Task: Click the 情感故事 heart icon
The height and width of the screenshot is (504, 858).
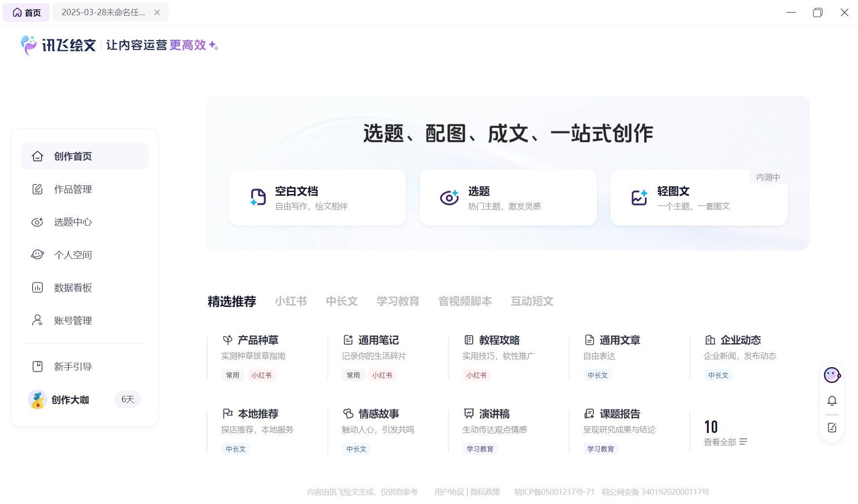Action: (348, 414)
